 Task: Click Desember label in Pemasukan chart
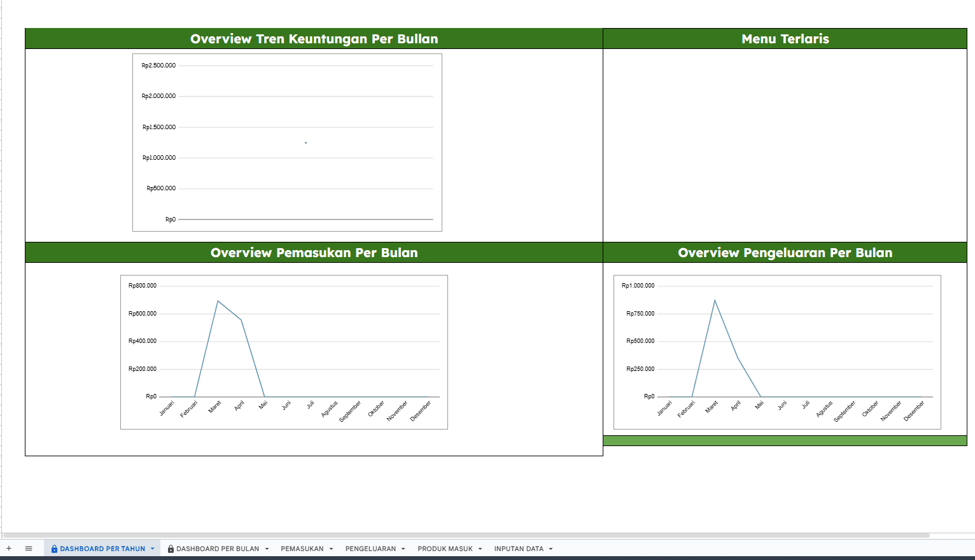pos(421,411)
